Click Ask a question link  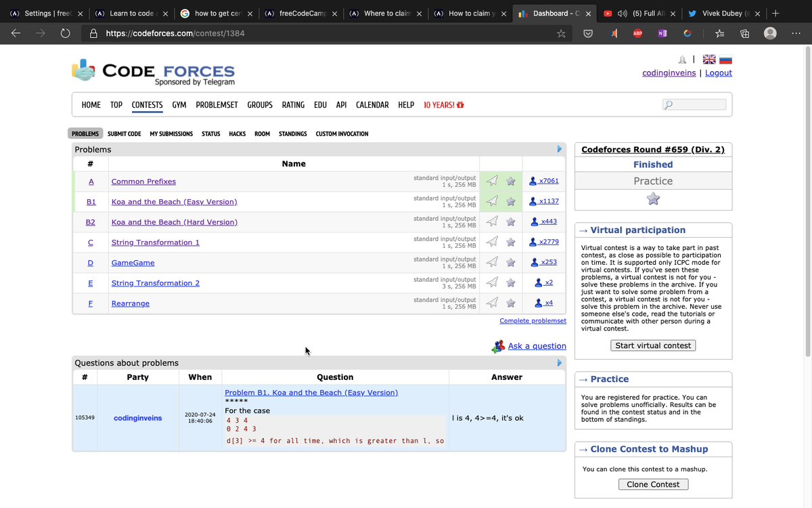pos(537,345)
